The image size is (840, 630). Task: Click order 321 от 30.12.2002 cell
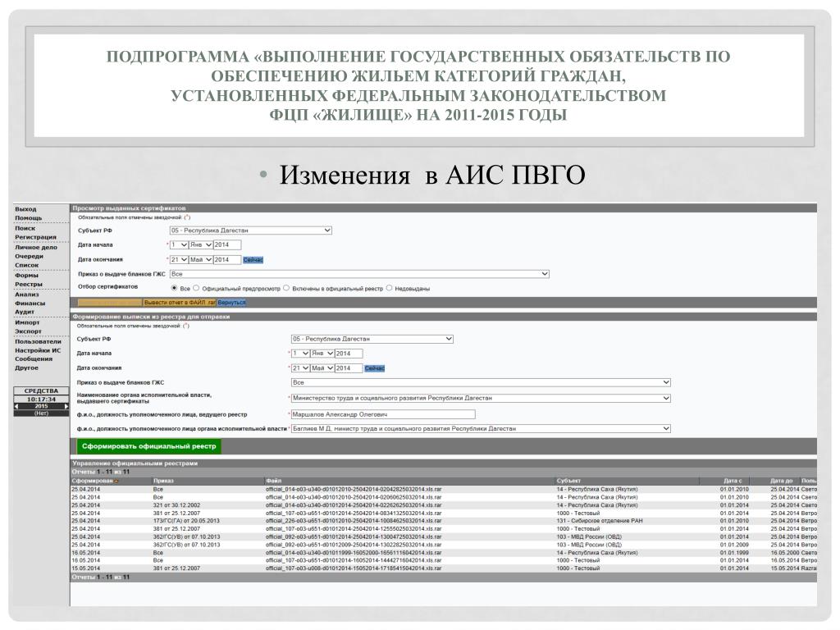coord(177,505)
